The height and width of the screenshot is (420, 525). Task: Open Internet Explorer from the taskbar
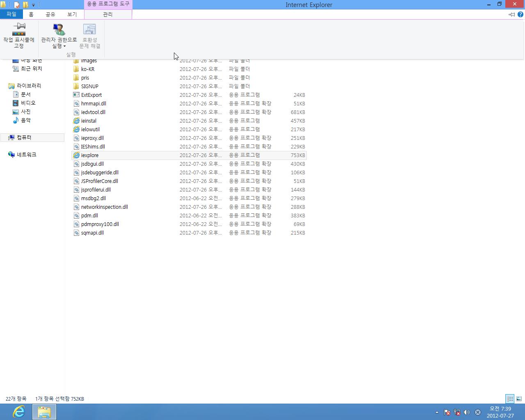coord(19,412)
